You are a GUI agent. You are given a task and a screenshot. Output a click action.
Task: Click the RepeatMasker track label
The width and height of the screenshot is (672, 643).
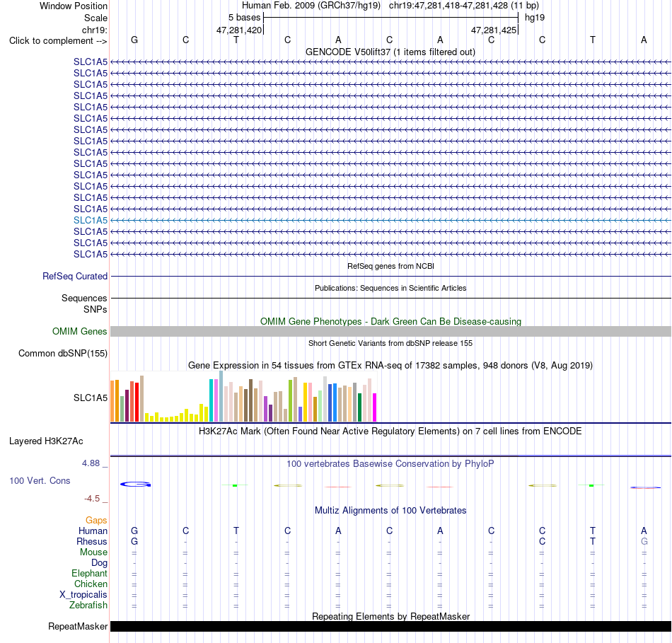(x=78, y=627)
